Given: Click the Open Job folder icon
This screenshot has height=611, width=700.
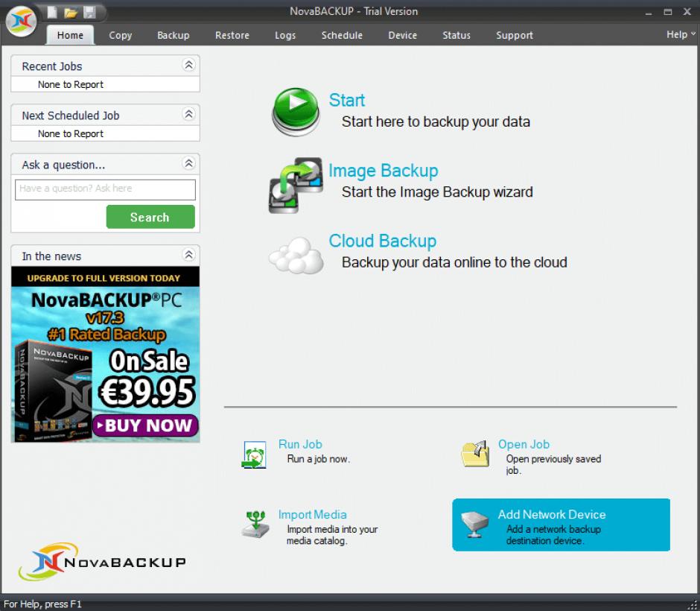Looking at the screenshot, I should (474, 454).
